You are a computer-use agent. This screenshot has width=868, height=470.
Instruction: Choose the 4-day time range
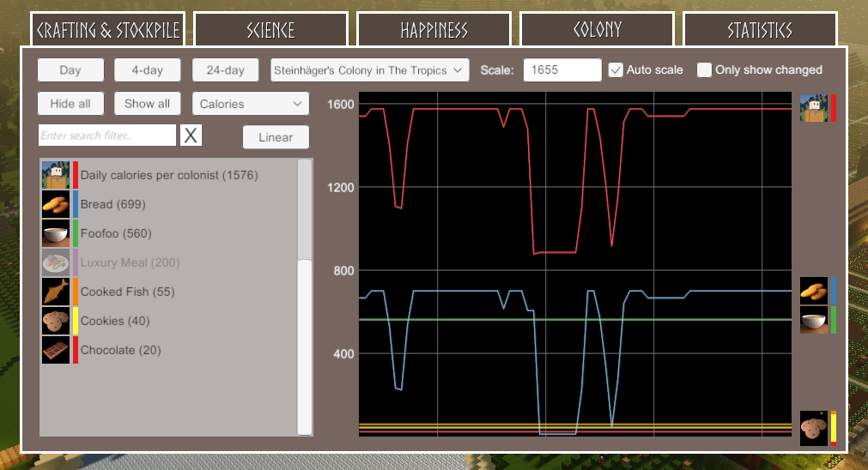pyautogui.click(x=148, y=70)
